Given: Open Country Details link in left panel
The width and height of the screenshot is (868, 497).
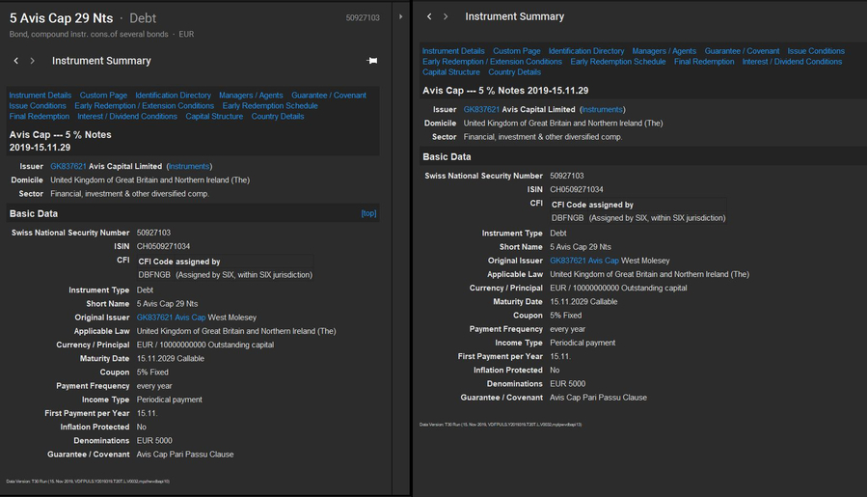Looking at the screenshot, I should [x=278, y=117].
